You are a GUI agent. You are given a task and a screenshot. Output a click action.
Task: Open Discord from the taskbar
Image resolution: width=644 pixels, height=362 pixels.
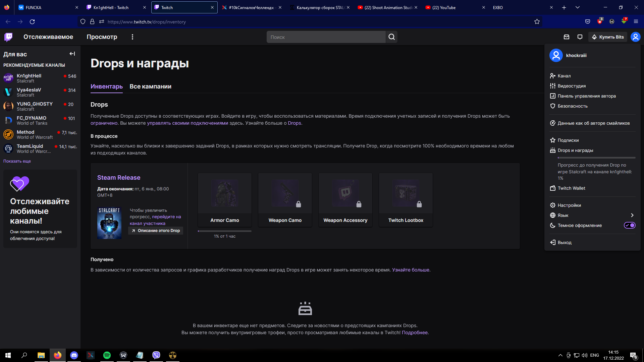coord(74,355)
